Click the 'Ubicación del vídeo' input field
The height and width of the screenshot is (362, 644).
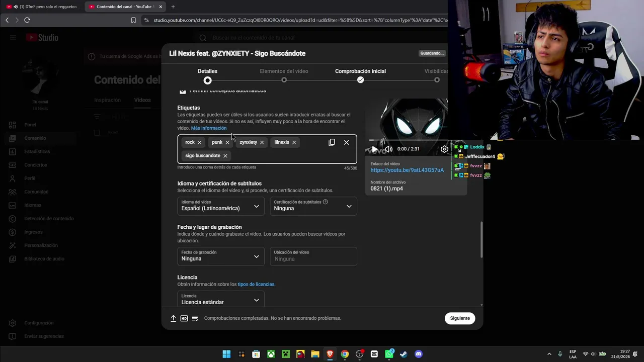coord(313,256)
